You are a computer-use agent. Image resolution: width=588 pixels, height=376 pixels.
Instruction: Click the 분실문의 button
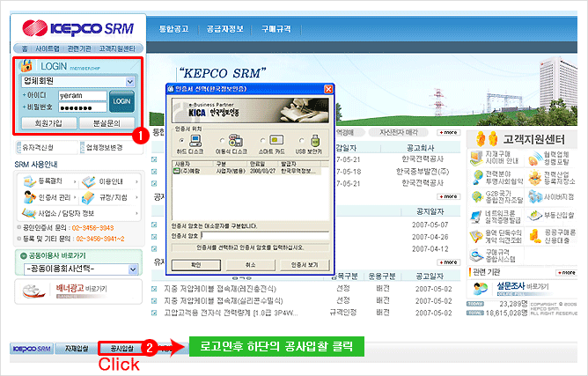tap(107, 123)
